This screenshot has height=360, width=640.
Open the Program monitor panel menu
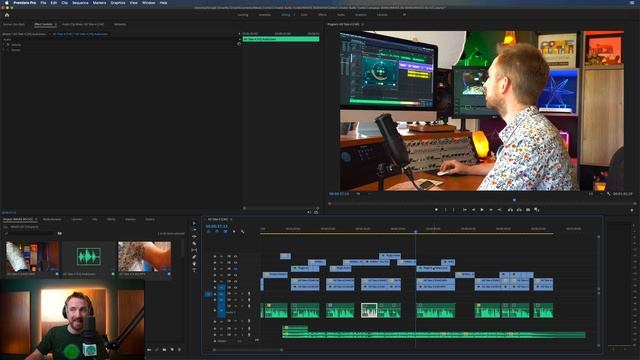363,24
